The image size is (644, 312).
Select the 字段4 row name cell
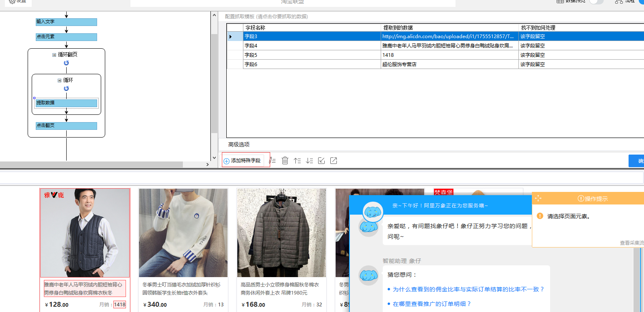(312, 46)
